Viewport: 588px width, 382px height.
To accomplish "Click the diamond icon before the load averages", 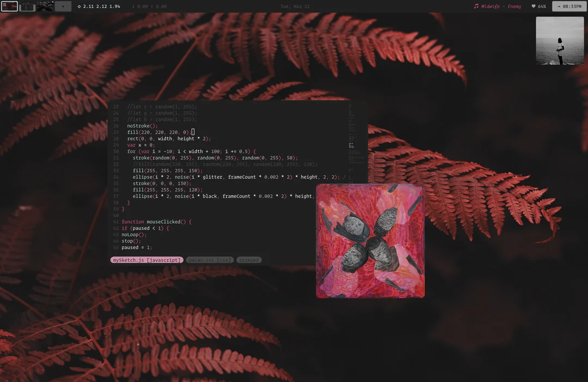I will [79, 6].
